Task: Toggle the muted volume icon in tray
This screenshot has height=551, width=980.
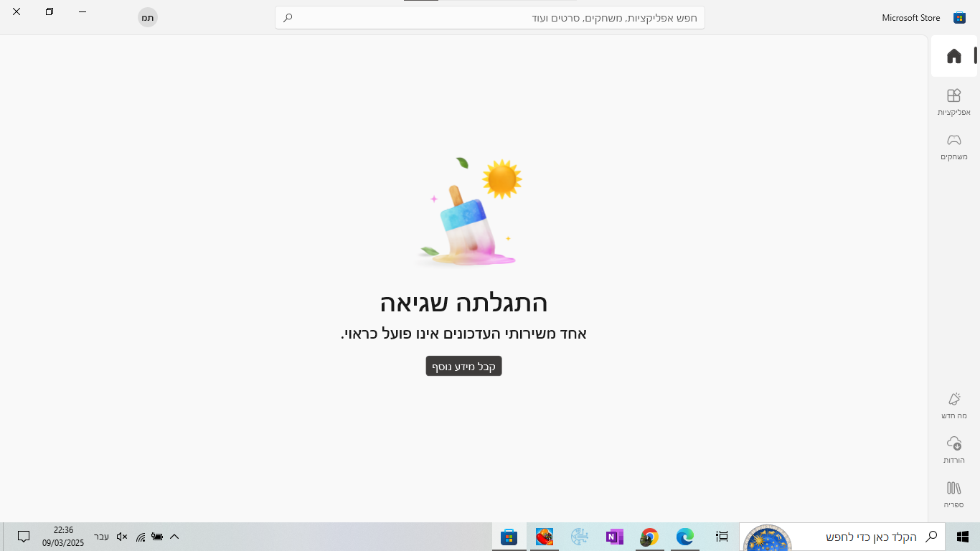Action: (x=122, y=537)
